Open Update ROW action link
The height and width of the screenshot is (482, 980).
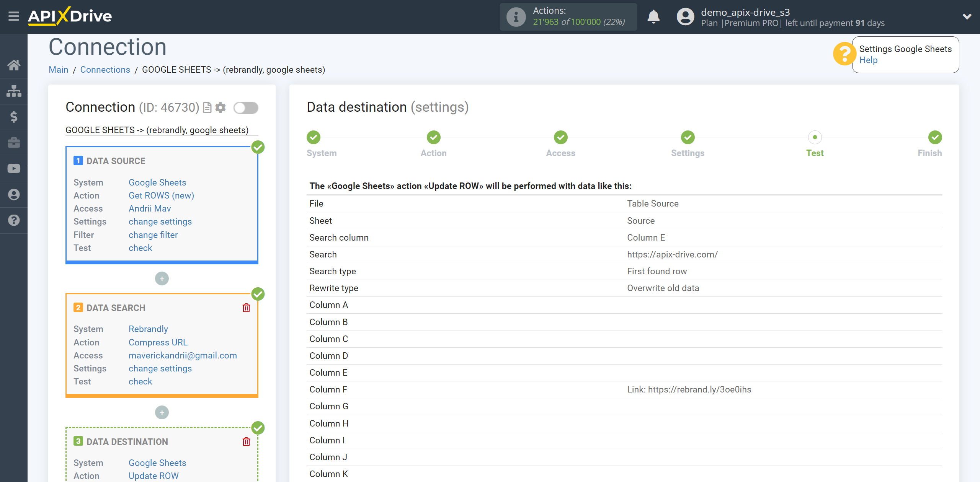coord(154,476)
